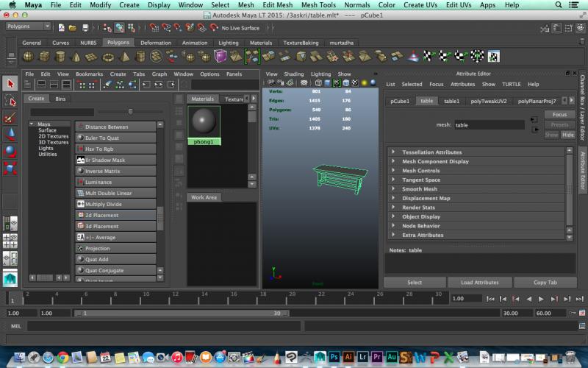Choose the Move tool cone icon
This screenshot has height=368, width=588.
[10, 135]
